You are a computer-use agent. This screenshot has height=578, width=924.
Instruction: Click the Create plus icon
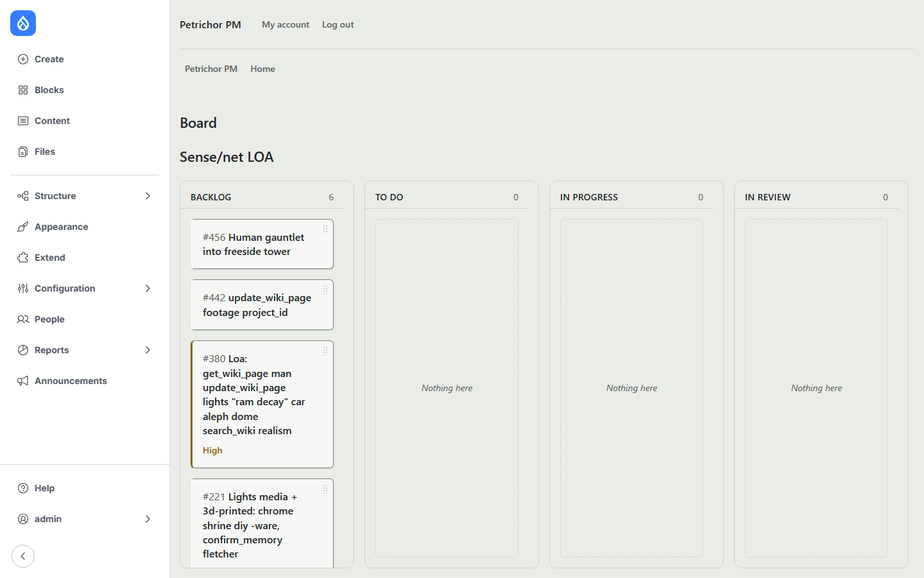click(23, 59)
